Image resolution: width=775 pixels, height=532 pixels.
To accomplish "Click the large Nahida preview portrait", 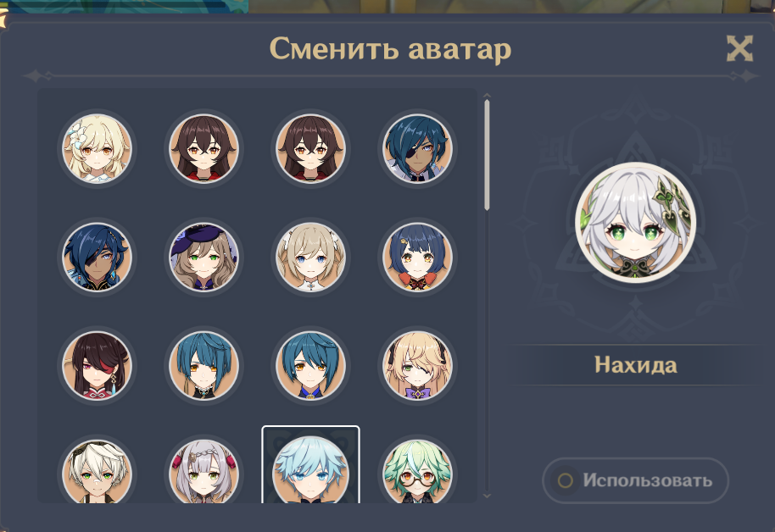I will coord(636,223).
